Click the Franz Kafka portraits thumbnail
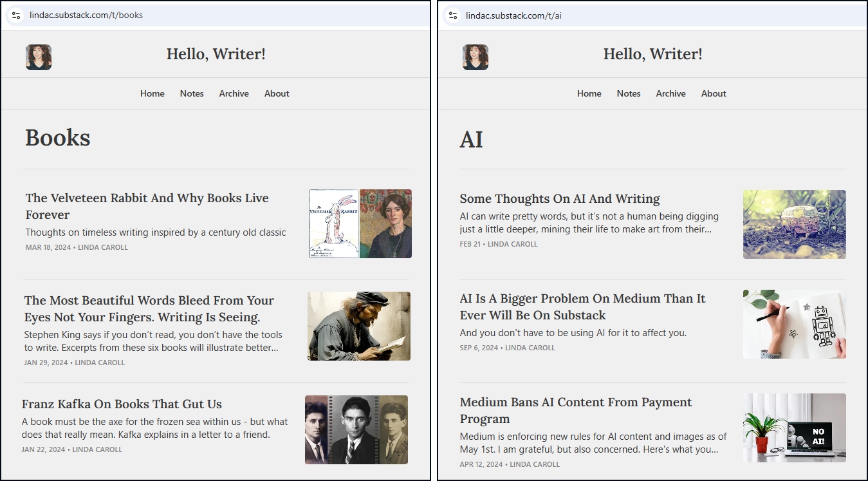The width and height of the screenshot is (868, 481). pos(356,429)
